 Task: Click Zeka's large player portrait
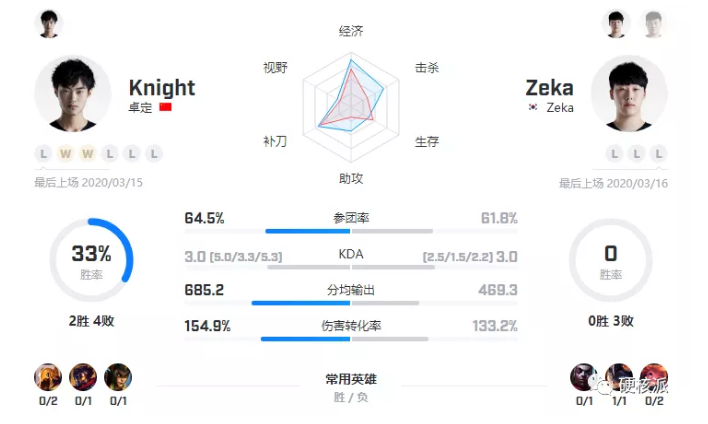629,94
